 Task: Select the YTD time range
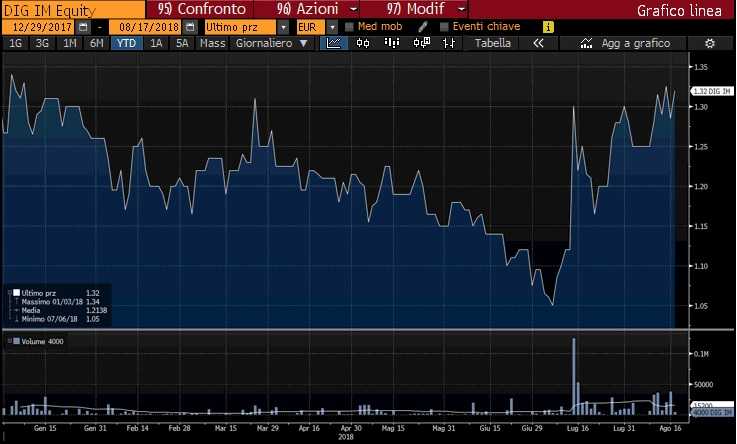click(126, 43)
